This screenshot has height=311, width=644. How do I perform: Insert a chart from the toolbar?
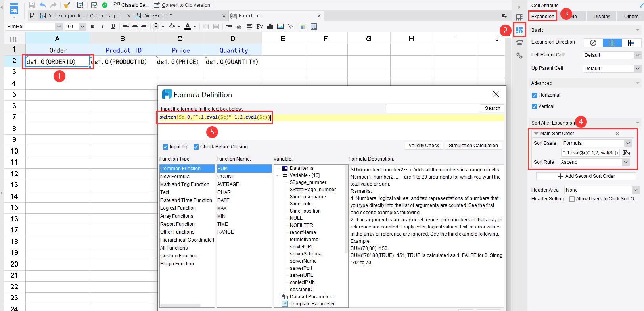pos(270,27)
